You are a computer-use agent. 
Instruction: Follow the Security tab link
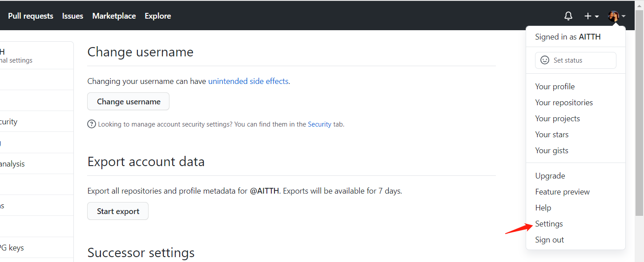319,124
